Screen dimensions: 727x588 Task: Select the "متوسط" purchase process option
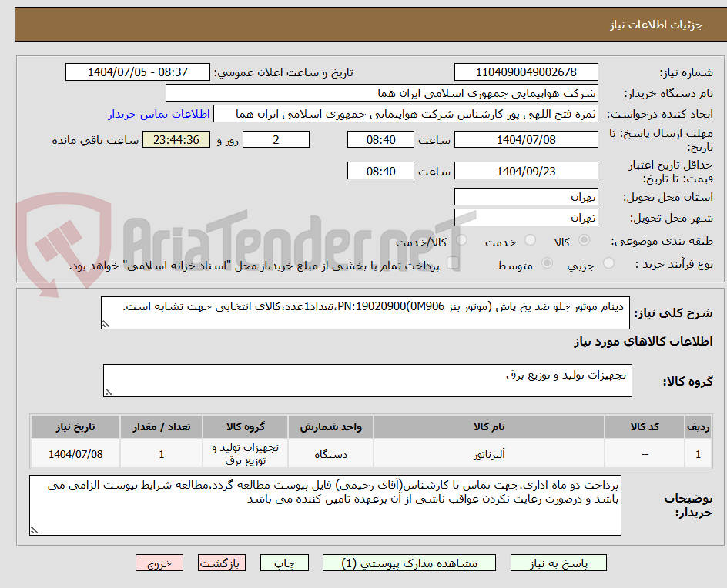pos(548,262)
